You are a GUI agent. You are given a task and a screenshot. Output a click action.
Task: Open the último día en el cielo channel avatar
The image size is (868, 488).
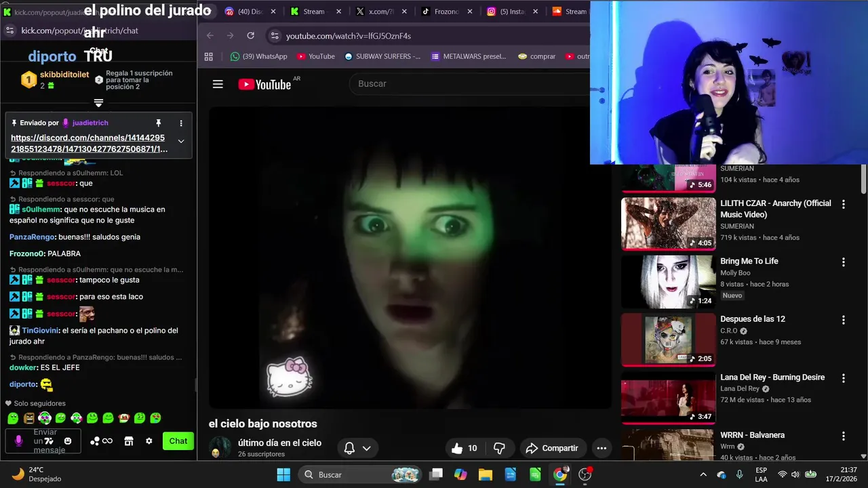pyautogui.click(x=220, y=447)
